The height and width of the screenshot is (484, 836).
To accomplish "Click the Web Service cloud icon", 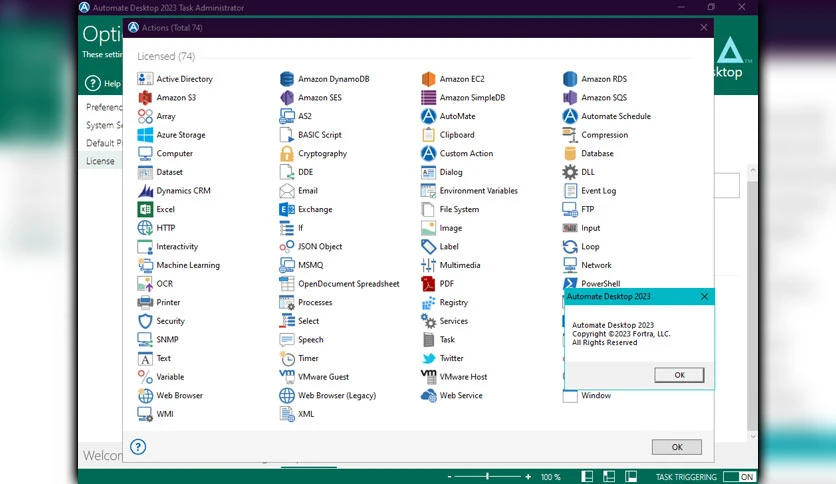I will pos(429,396).
